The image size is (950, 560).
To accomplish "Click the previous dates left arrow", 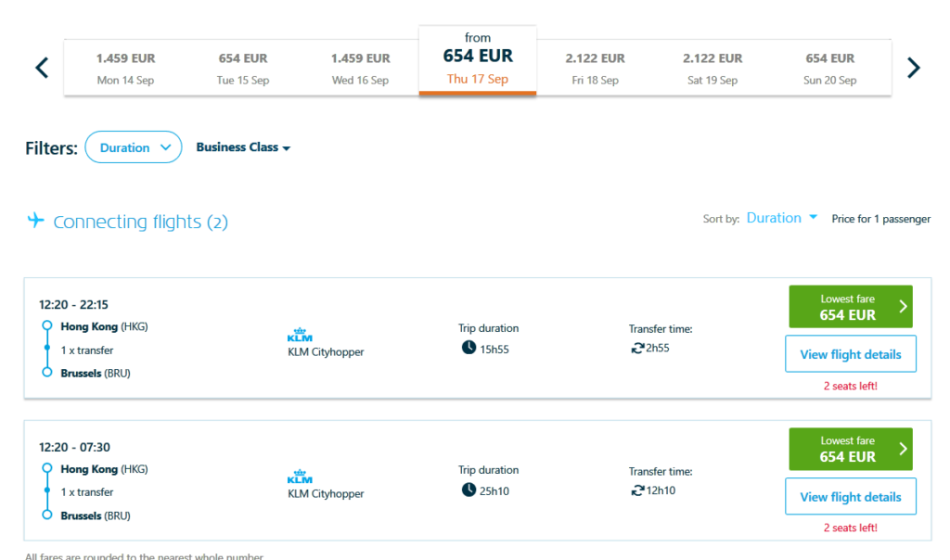I will click(42, 68).
